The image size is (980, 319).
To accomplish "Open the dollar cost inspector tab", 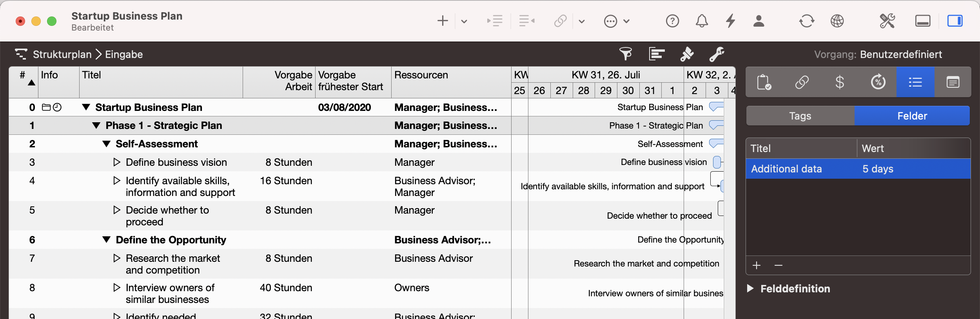I will (840, 82).
